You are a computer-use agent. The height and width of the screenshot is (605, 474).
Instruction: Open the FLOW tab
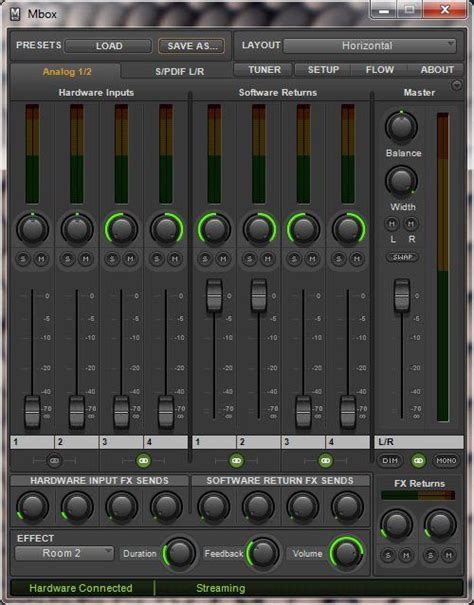pos(380,70)
